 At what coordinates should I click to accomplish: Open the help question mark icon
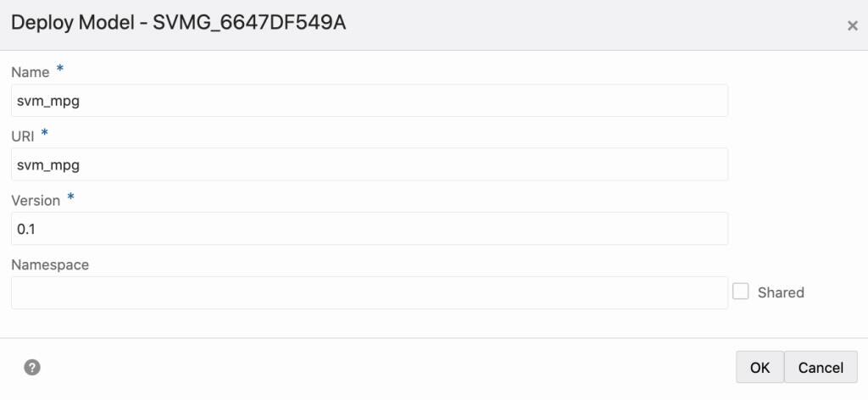(x=32, y=368)
